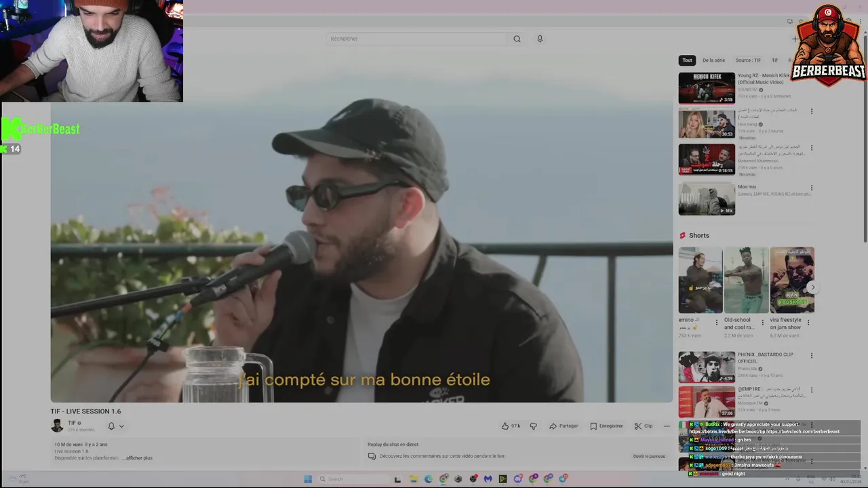Select the Tout filter chip
868x488 pixels.
tap(687, 60)
